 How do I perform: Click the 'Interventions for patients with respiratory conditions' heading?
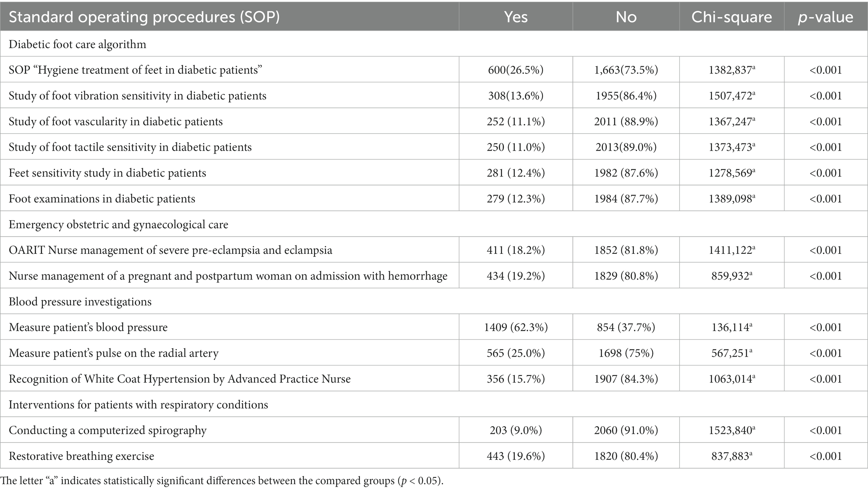pyautogui.click(x=138, y=404)
